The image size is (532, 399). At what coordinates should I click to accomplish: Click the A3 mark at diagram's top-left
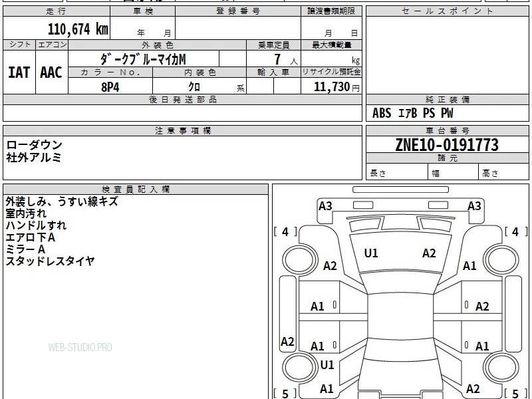pos(325,206)
